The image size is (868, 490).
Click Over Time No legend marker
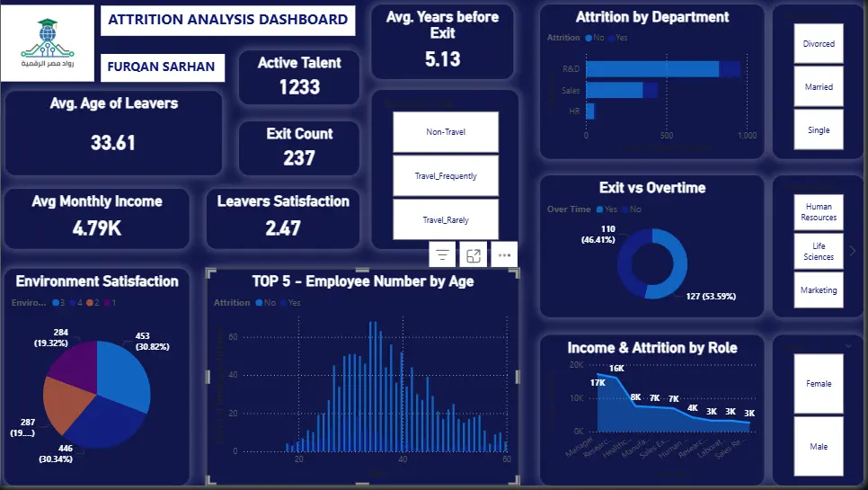point(625,209)
